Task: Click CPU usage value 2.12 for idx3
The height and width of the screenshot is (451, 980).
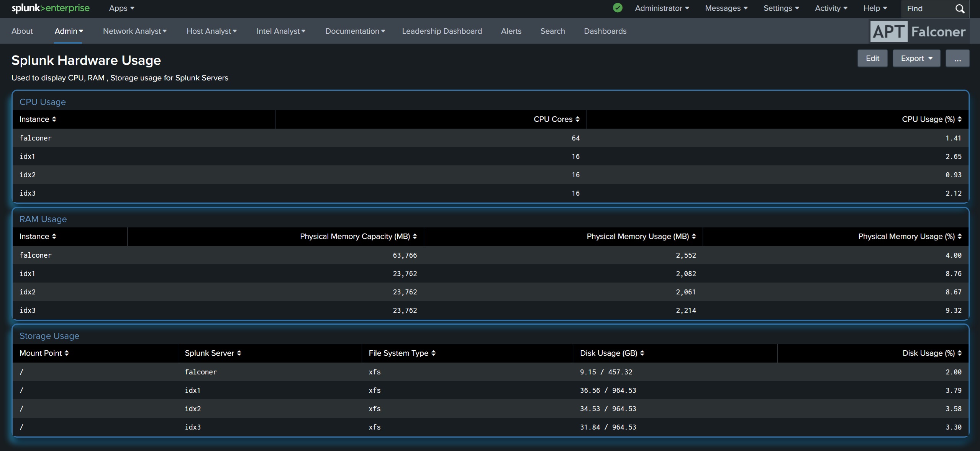Action: 953,193
